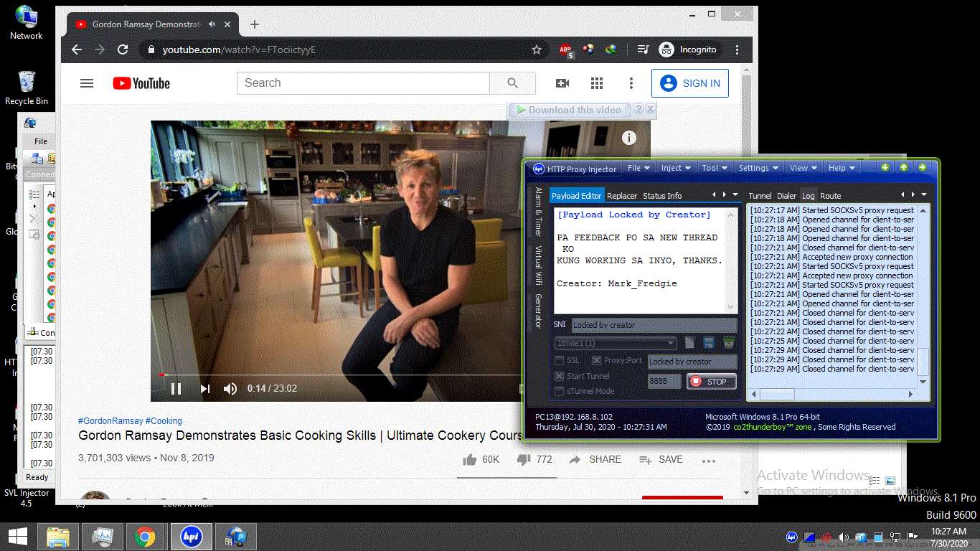Pause the YouTube video

(x=176, y=389)
